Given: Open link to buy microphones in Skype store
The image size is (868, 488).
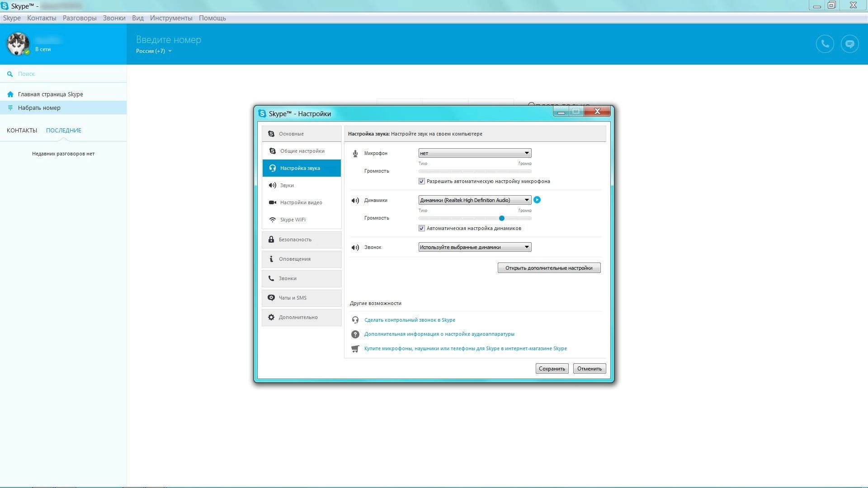Looking at the screenshot, I should (466, 349).
